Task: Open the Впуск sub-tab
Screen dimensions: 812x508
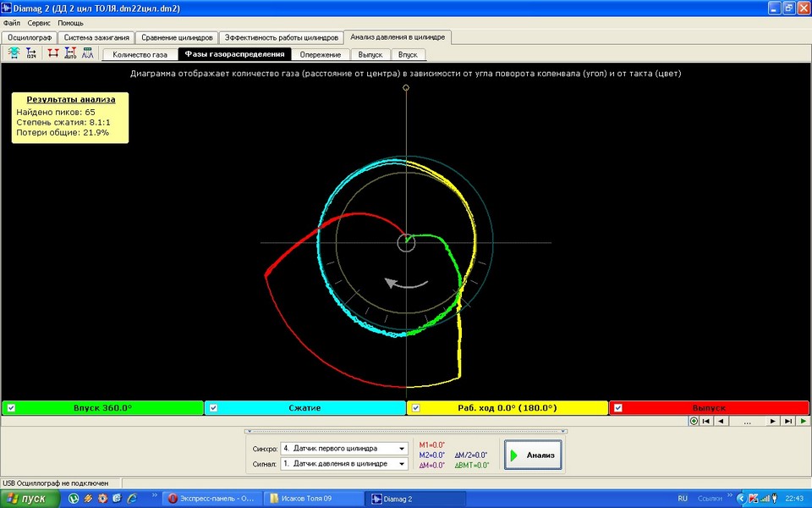Action: pyautogui.click(x=408, y=54)
